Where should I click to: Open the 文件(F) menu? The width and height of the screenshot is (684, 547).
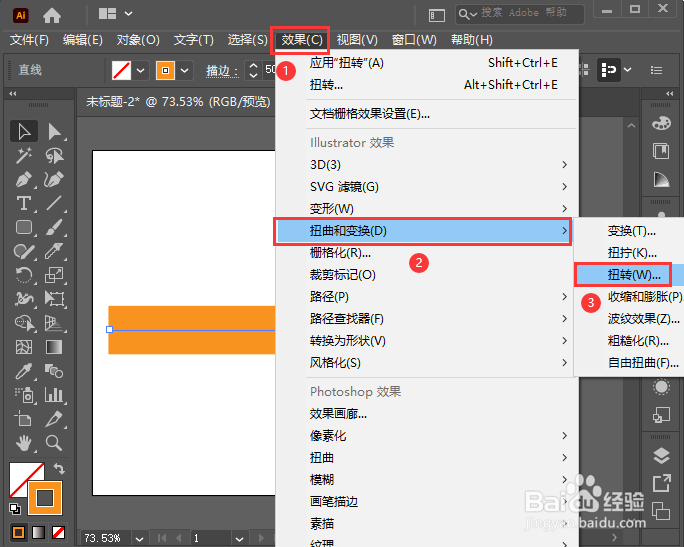tap(29, 40)
